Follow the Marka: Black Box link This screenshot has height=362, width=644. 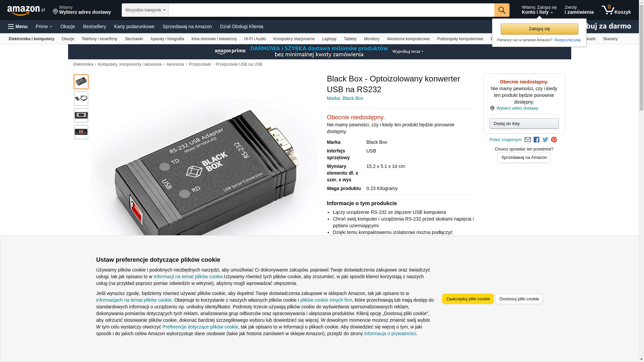(x=345, y=98)
